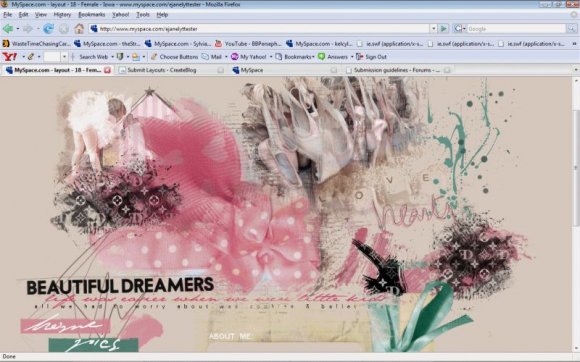Expand the Search Web dropdown arrow
This screenshot has width=580, height=362.
point(112,57)
